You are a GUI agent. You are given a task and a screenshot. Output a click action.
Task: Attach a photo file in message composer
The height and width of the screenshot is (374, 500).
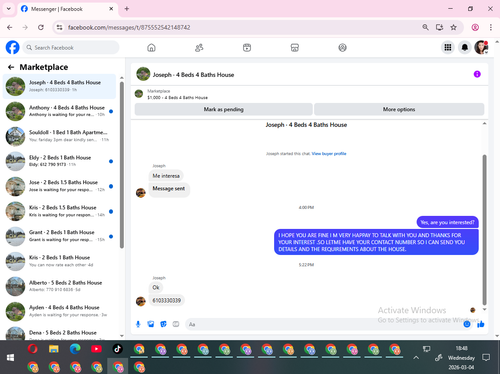(x=151, y=324)
